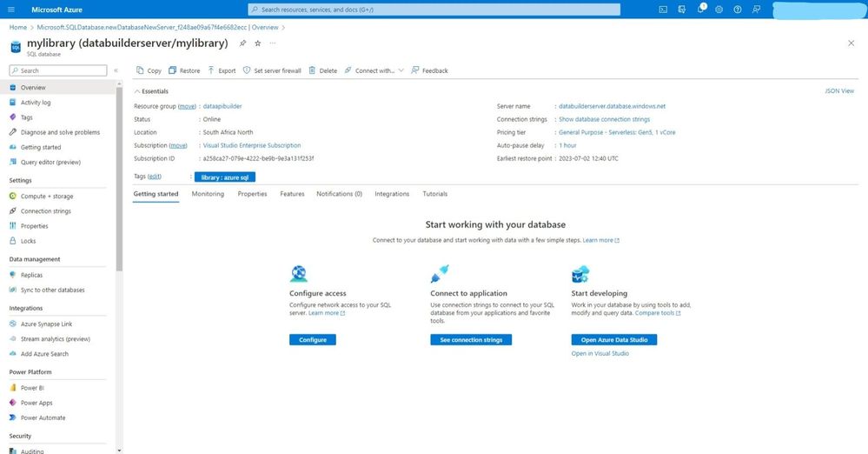Screen dimensions: 868x454
Task: Click See connection strings button
Action: click(x=471, y=340)
